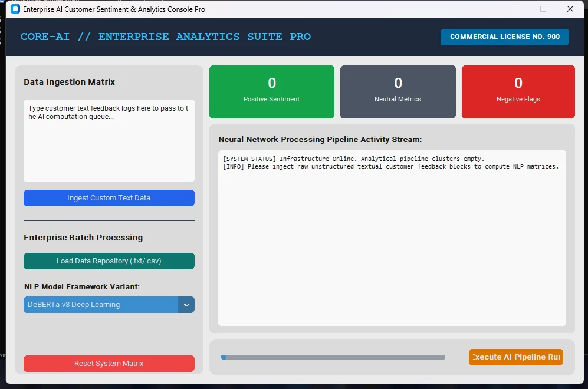This screenshot has width=588, height=389.
Task: Click the NLP Model Framework Variant label
Action: pos(82,286)
